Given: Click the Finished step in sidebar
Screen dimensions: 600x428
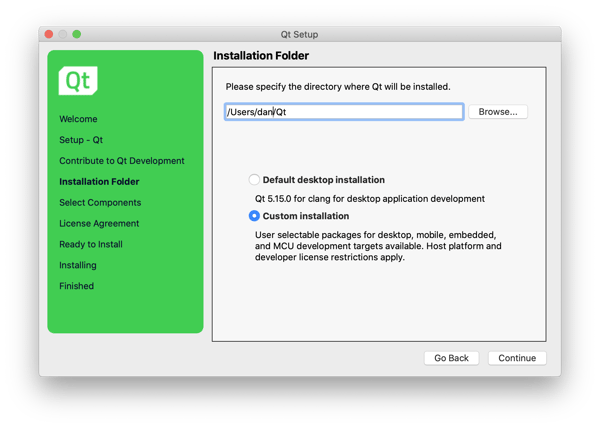Looking at the screenshot, I should 76,286.
